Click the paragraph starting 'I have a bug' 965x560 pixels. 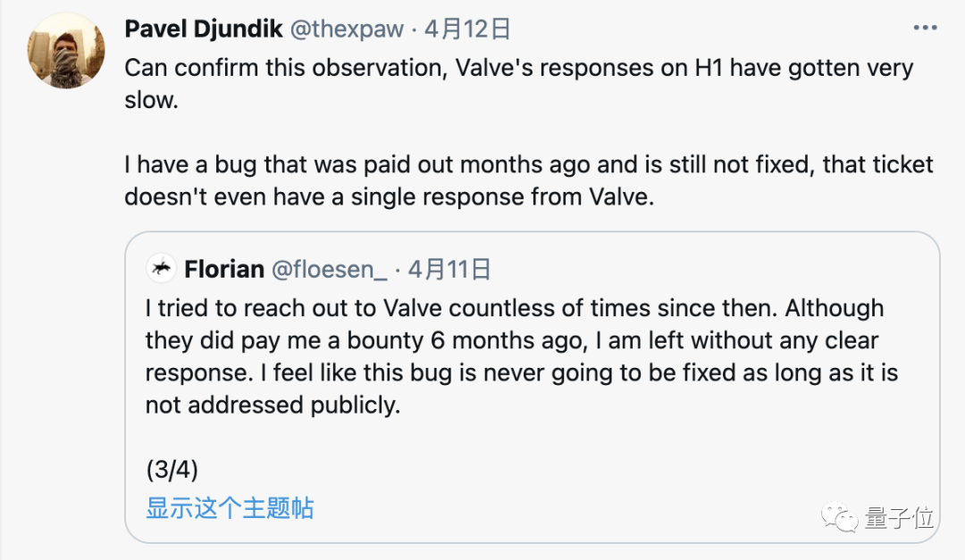[x=529, y=180]
